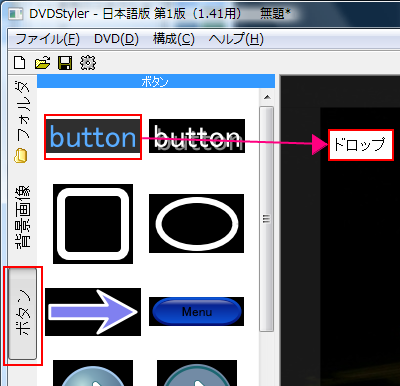The height and width of the screenshot is (386, 400).
Task: Open the DVD(D) menu
Action: coord(116,39)
